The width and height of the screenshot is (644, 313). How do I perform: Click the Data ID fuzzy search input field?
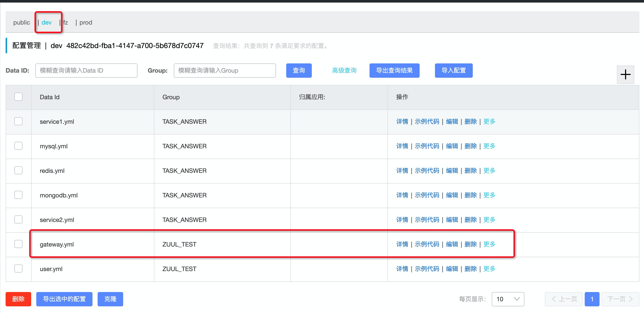(86, 71)
